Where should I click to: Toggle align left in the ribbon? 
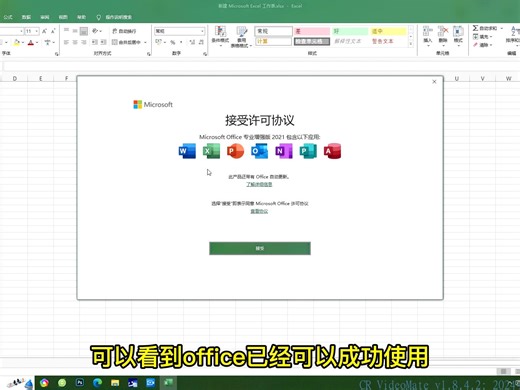point(66,42)
